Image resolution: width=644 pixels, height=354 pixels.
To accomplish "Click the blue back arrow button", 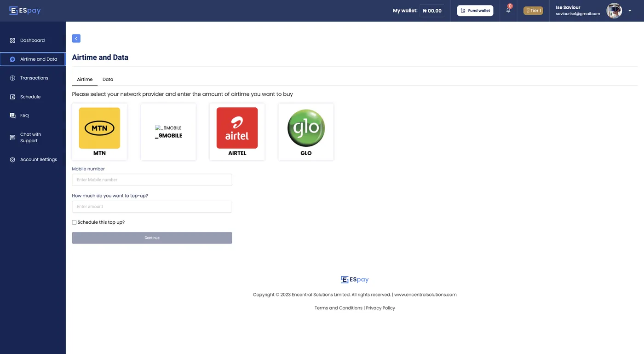I will [x=76, y=38].
